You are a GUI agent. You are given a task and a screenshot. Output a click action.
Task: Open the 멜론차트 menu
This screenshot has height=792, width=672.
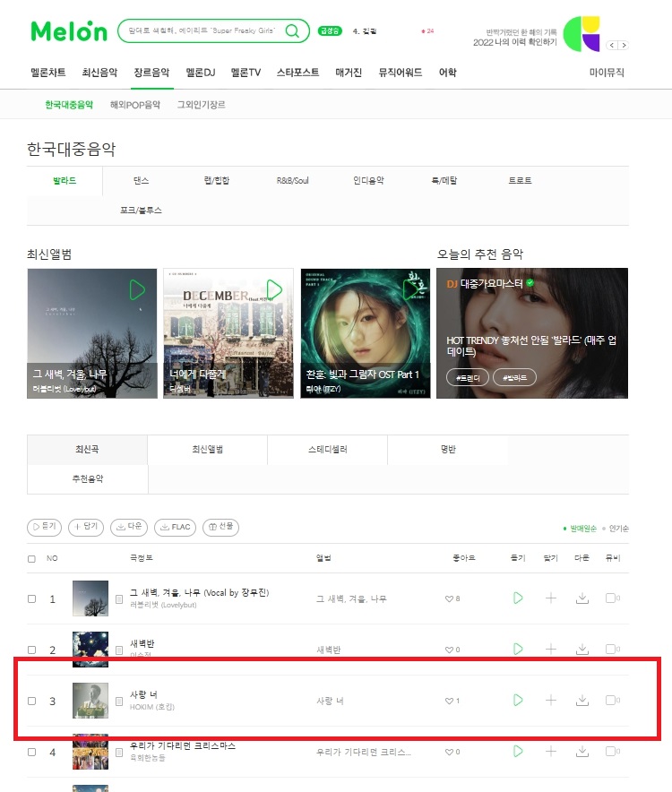tap(48, 73)
